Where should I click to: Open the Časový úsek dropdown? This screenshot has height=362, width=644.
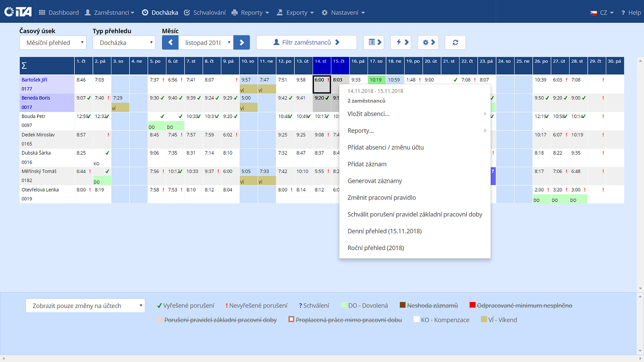[x=53, y=43]
